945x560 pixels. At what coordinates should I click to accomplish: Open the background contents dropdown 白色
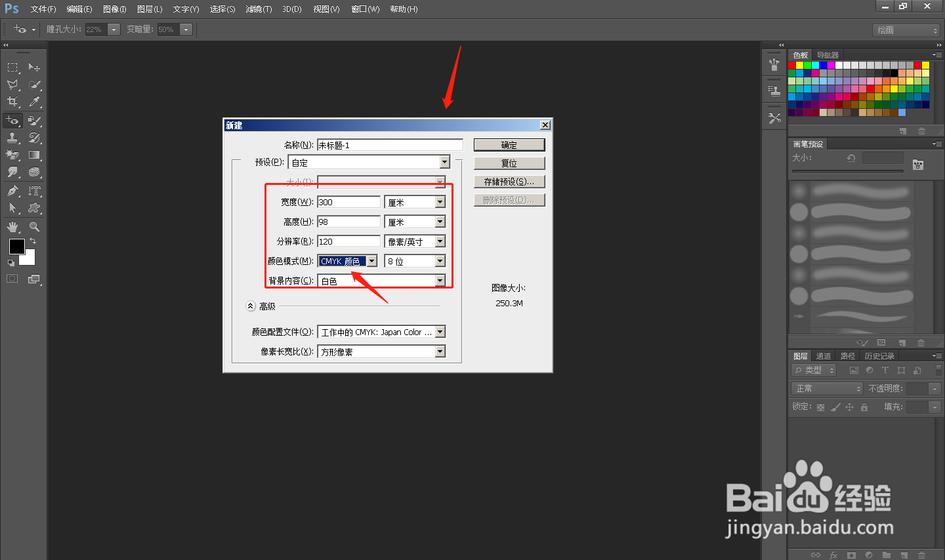click(382, 281)
